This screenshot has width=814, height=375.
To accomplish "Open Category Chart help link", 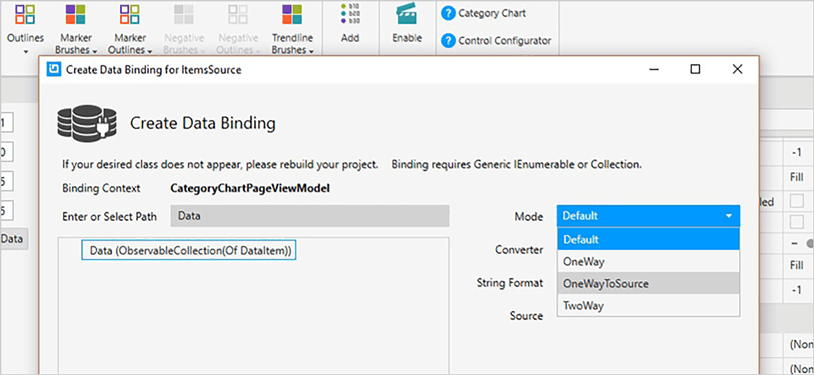I will [x=492, y=14].
